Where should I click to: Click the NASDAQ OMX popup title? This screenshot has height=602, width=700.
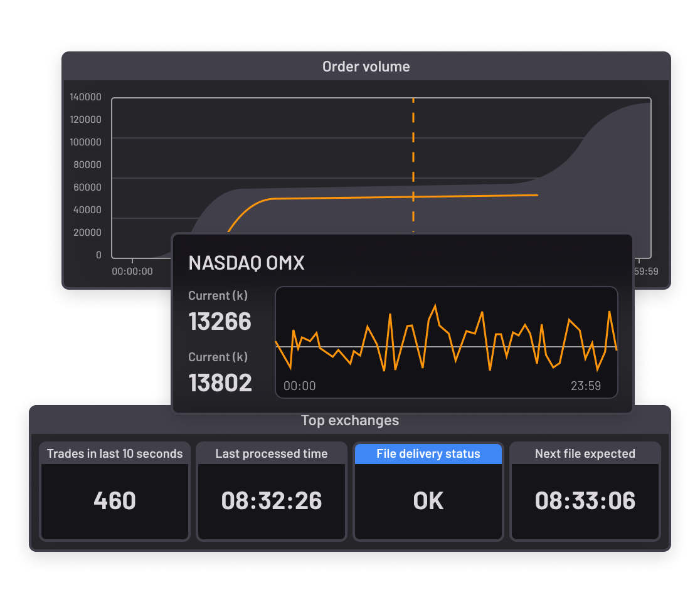(x=247, y=263)
